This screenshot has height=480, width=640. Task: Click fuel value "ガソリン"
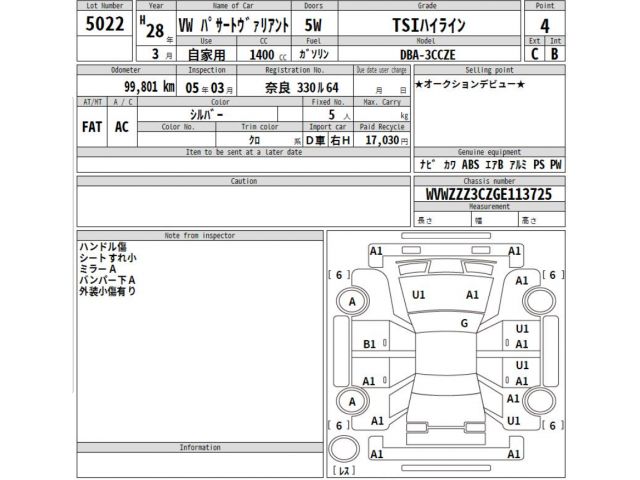(314, 54)
